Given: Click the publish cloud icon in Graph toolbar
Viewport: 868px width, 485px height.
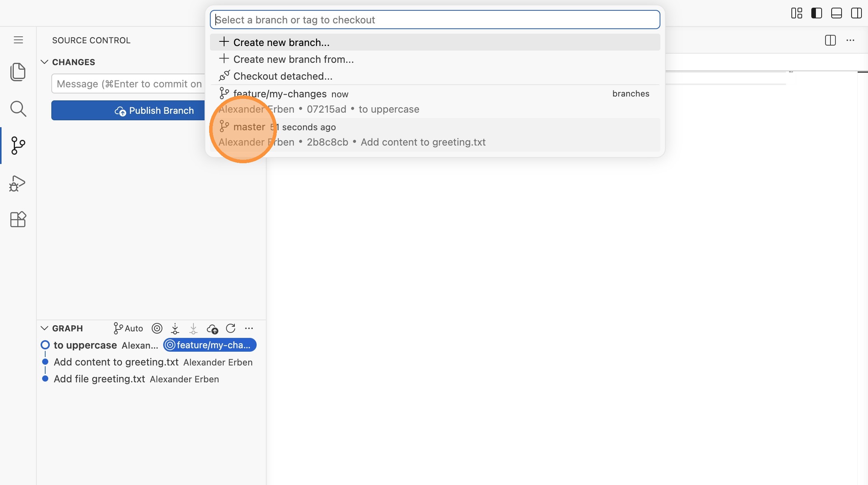Looking at the screenshot, I should (212, 328).
